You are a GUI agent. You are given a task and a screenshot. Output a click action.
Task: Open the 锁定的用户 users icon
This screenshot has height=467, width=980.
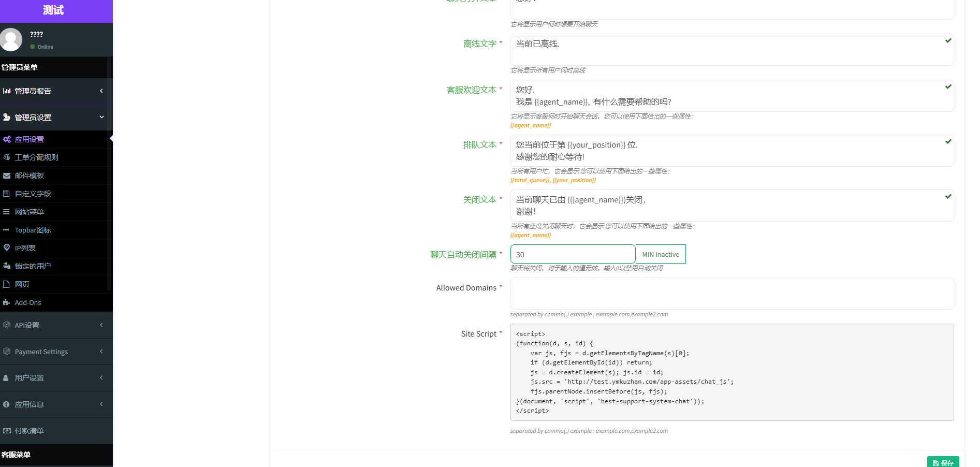pyautogui.click(x=7, y=266)
